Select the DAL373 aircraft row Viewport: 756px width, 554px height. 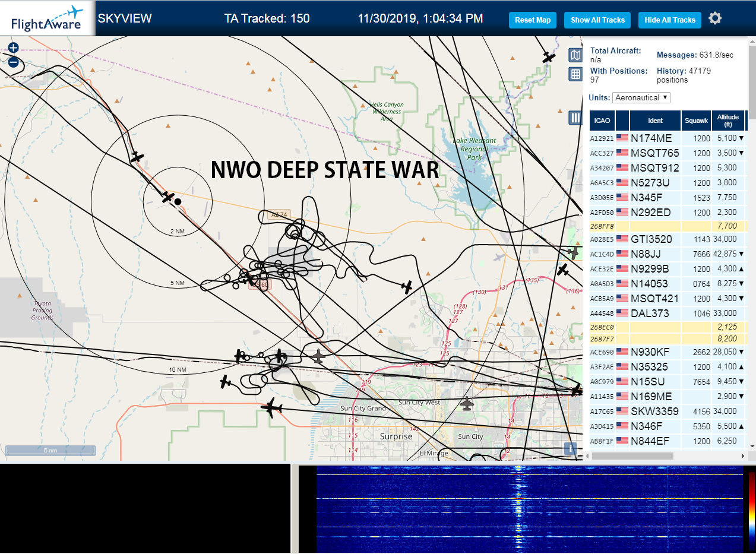(x=668, y=314)
